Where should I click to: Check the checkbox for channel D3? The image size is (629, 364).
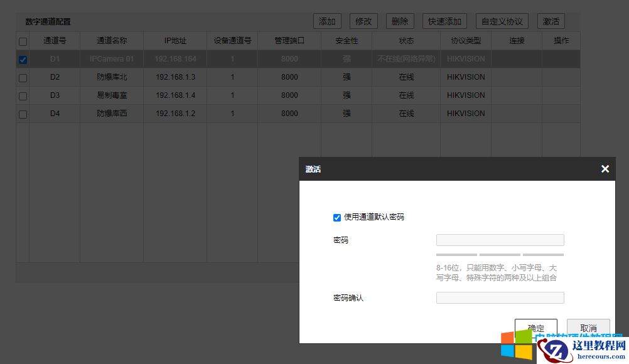click(23, 95)
